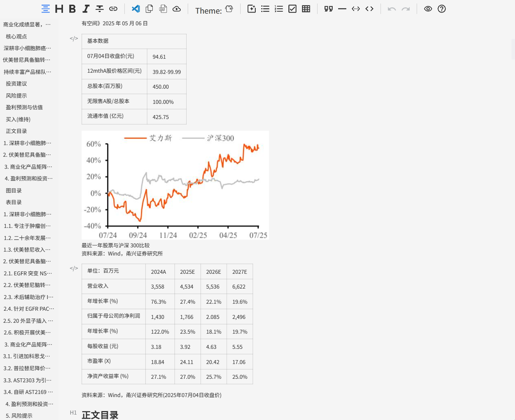The width and height of the screenshot is (515, 420).
Task: Open outline item 3.4. 自研 AST2169
Action: click(x=28, y=392)
